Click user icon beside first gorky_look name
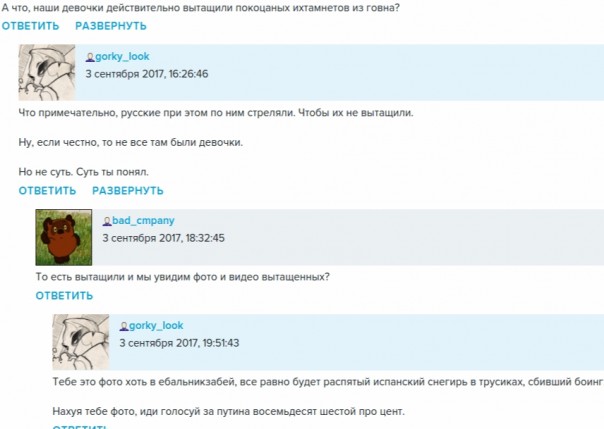Viewport: 604px width, 429px height. (x=90, y=57)
